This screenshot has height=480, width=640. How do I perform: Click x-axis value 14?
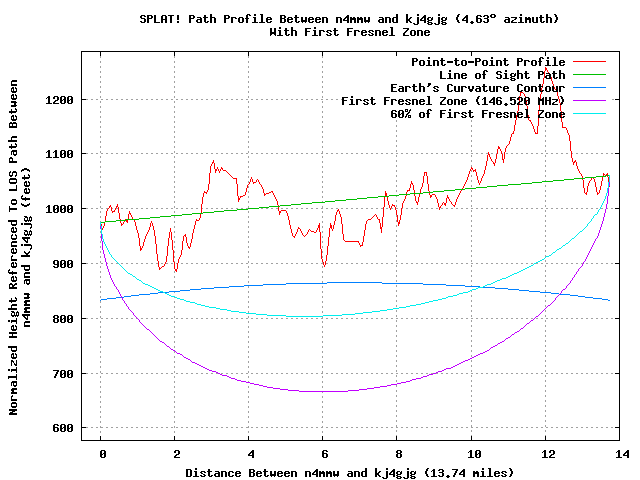click(622, 454)
